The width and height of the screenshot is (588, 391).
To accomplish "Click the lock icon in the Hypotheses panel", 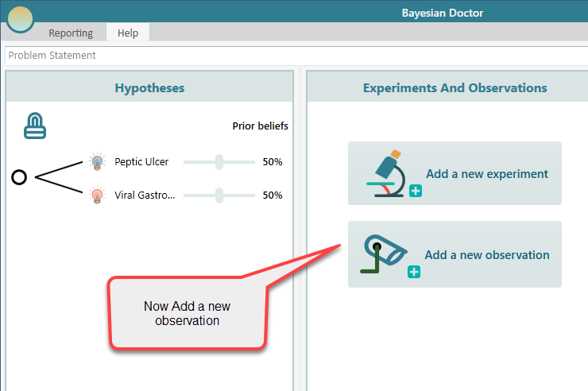I will point(34,126).
